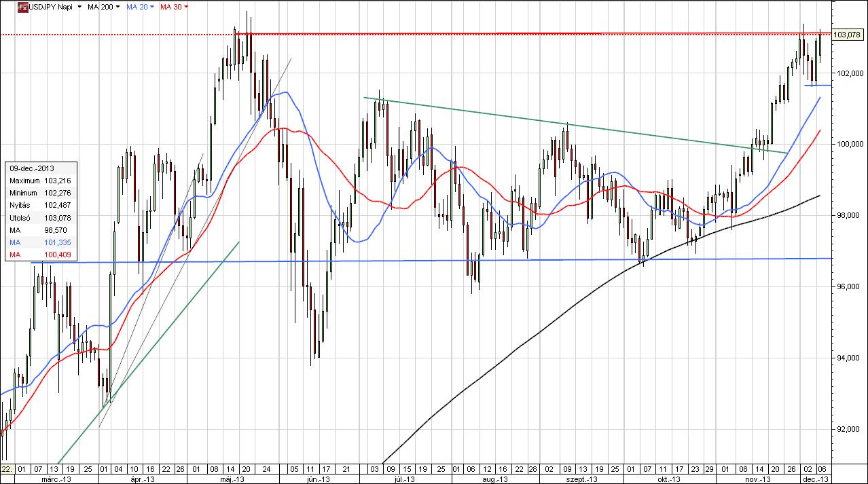Click the júl.-13 month label
868x484 pixels.
tap(404, 479)
